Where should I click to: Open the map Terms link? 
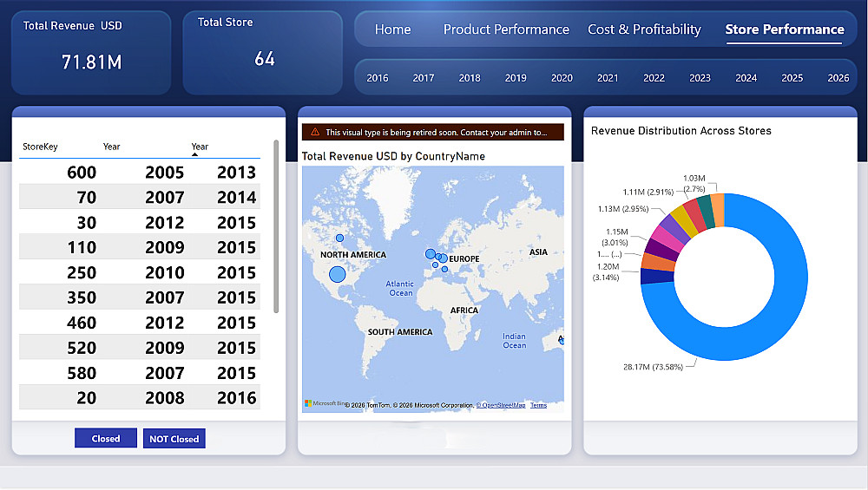pyautogui.click(x=538, y=405)
